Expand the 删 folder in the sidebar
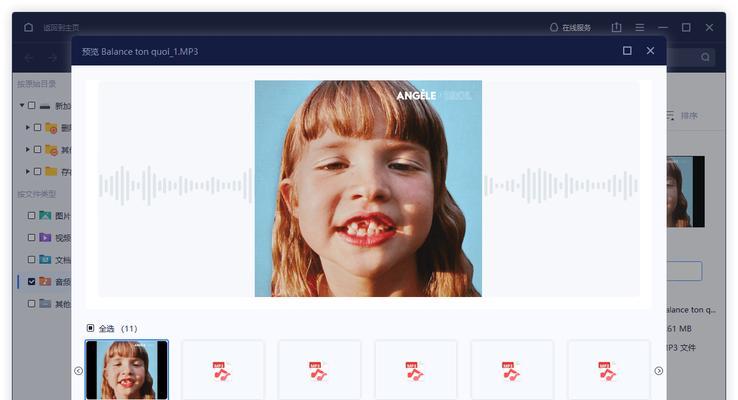Image resolution: width=738 pixels, height=400 pixels. 27,128
